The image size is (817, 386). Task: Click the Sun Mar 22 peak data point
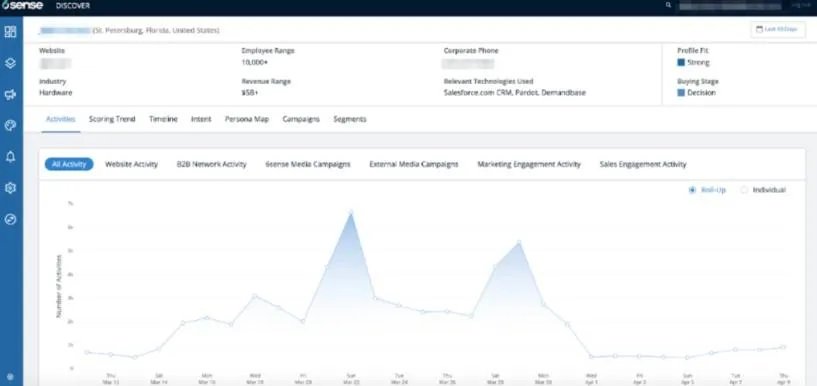[351, 212]
